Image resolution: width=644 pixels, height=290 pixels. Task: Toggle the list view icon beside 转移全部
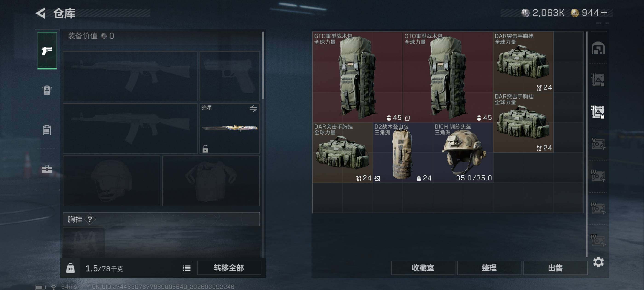pyautogui.click(x=187, y=268)
